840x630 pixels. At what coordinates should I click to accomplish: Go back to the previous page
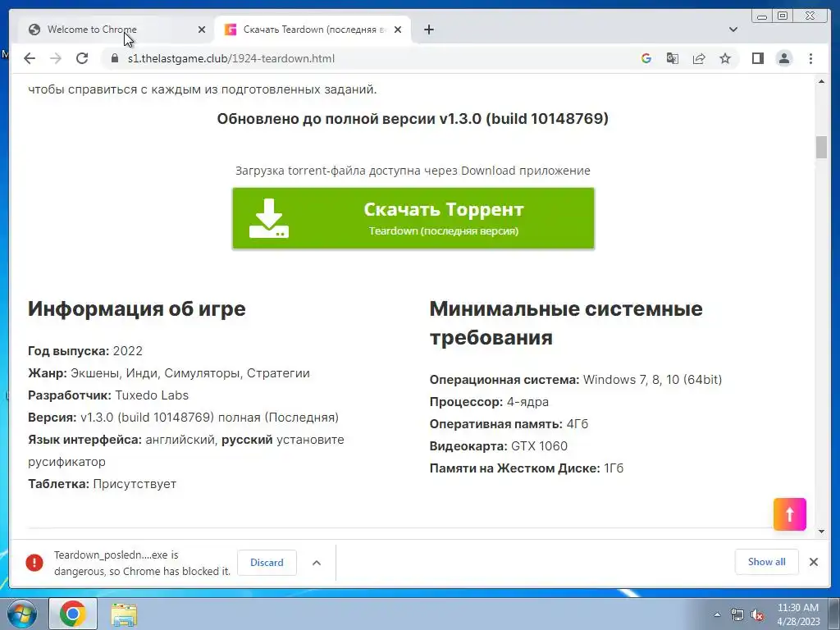(x=30, y=58)
